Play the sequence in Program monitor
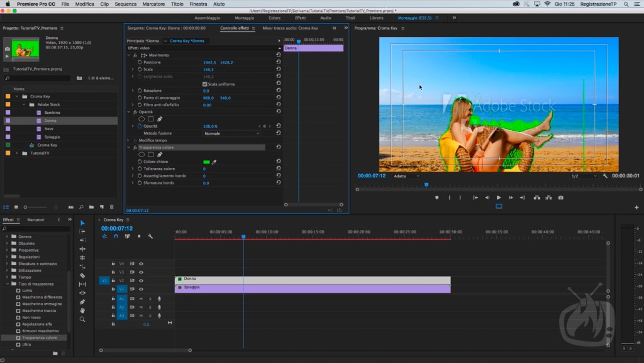 pos(499,198)
